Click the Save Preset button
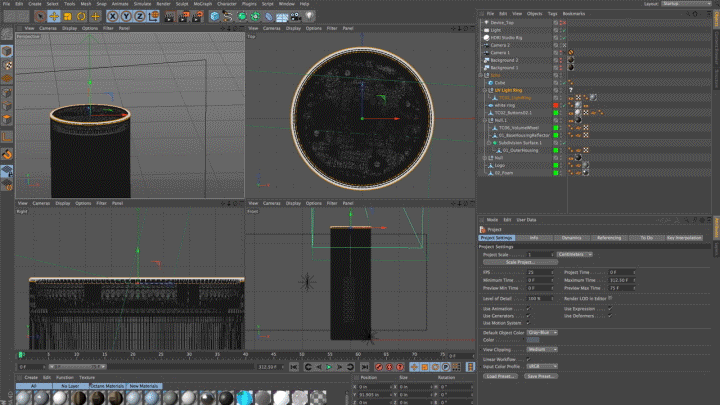 [541, 376]
